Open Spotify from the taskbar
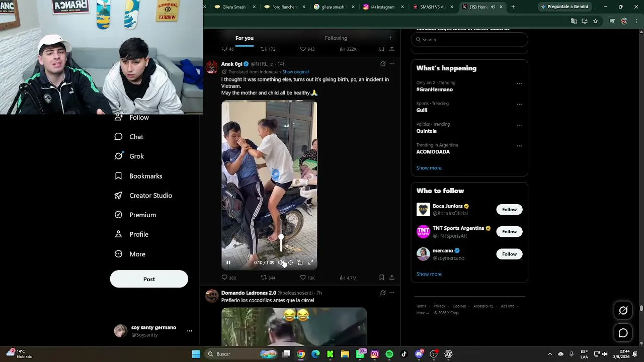This screenshot has height=362, width=644. (389, 354)
